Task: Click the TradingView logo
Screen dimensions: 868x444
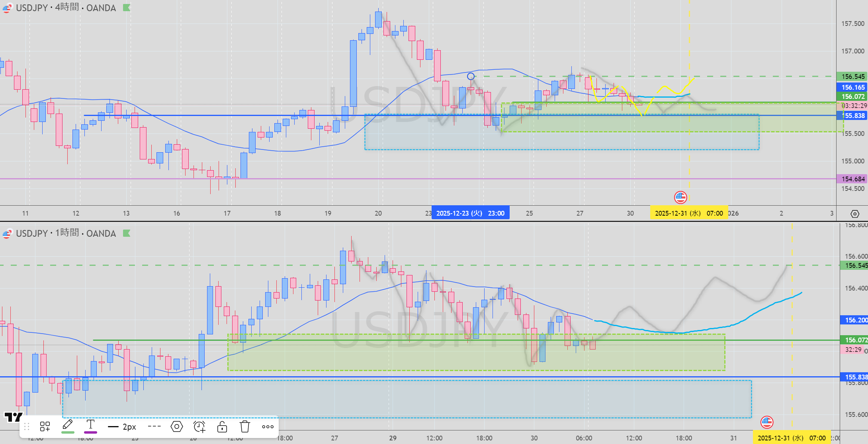Action: (13, 417)
